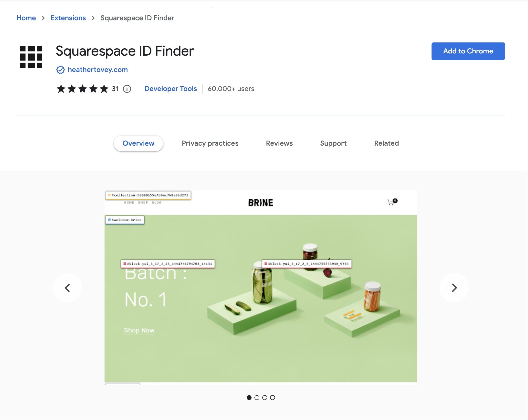Select the Overview tab
528x420 pixels.
point(138,143)
